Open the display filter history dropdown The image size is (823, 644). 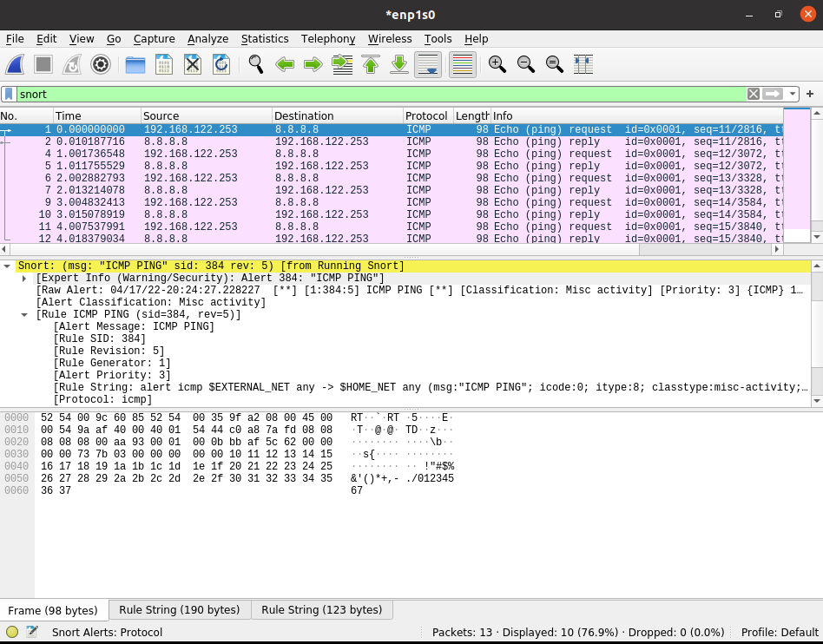(792, 94)
